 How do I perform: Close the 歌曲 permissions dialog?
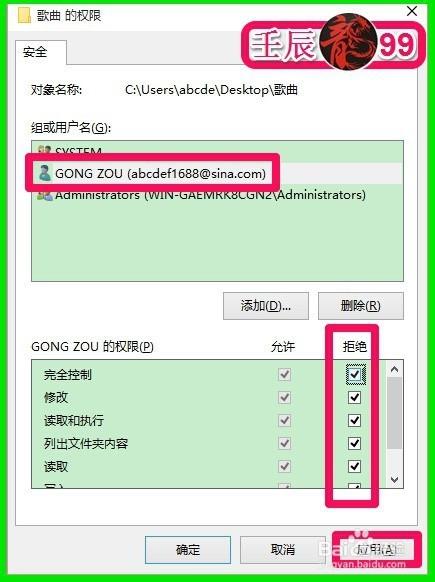coord(412,11)
